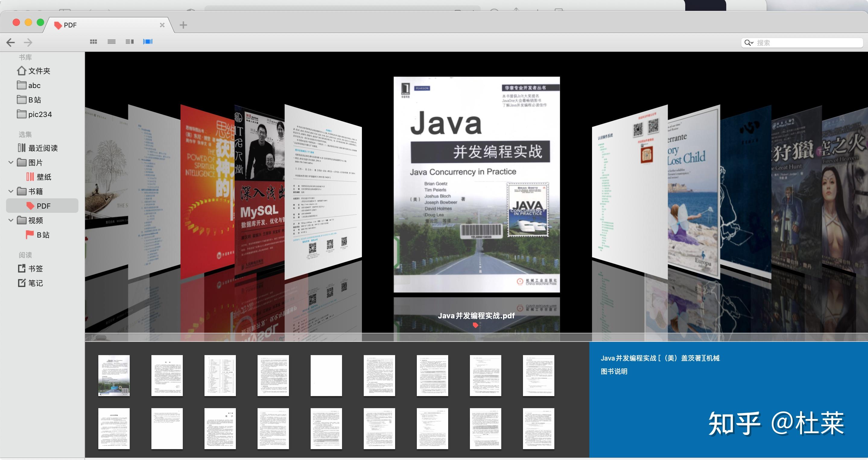The height and width of the screenshot is (460, 868).
Task: Switch to grid icon view
Action: pos(94,42)
